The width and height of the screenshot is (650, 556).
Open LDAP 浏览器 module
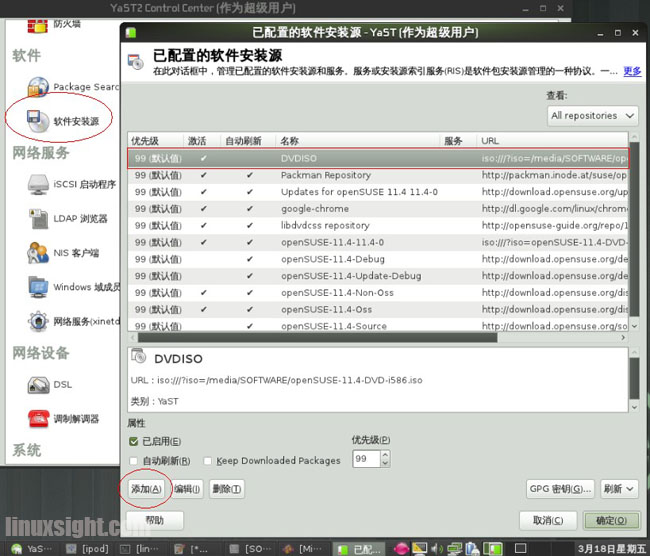[68, 218]
